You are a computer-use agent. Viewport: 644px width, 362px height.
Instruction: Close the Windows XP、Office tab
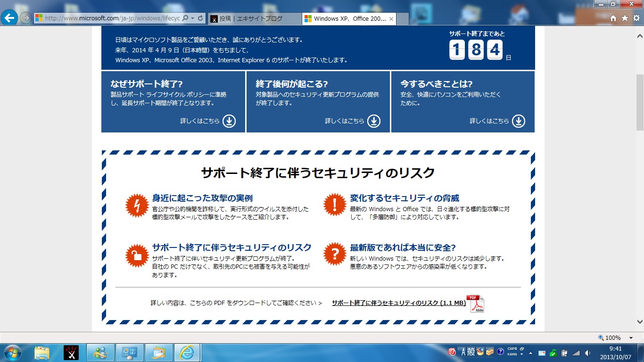tap(391, 19)
